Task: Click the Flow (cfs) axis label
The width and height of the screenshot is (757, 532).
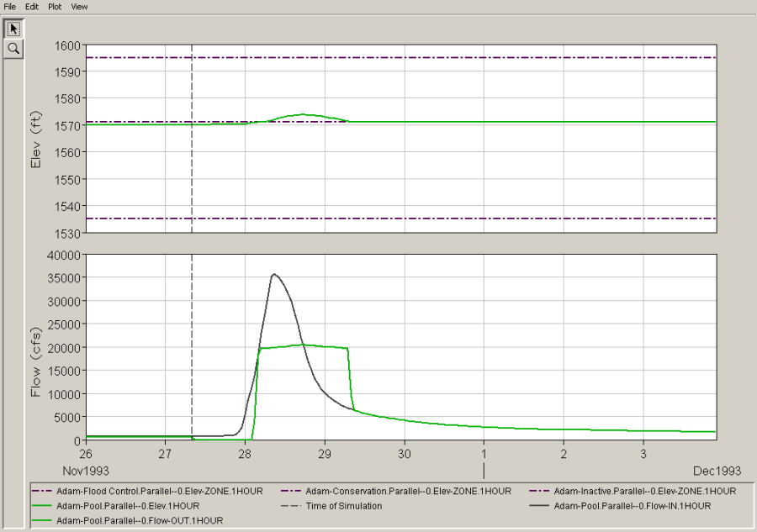Action: pos(35,362)
